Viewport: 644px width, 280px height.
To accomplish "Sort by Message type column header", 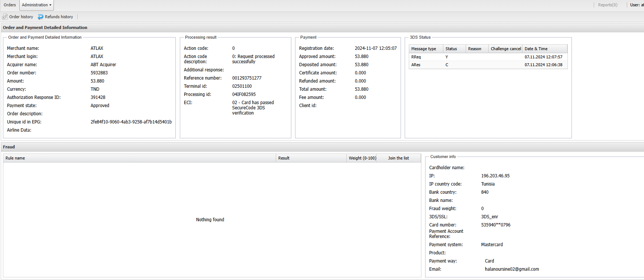I will [x=424, y=49].
